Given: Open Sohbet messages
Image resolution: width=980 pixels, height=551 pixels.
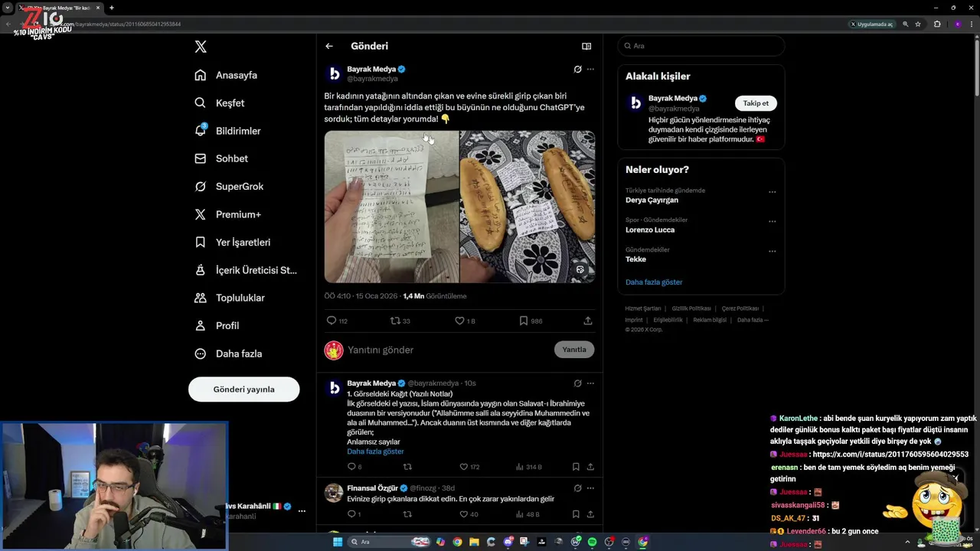Looking at the screenshot, I should [x=221, y=158].
